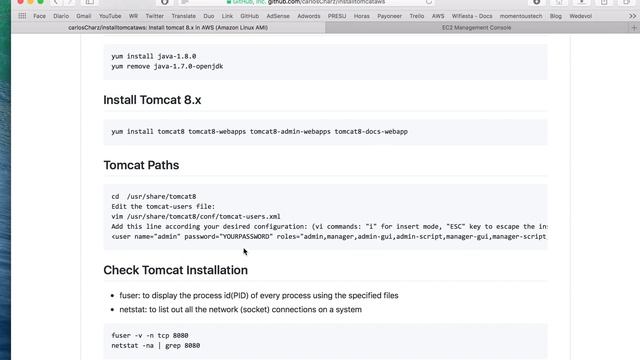The image size is (640, 360).
Task: Open the Diario bookmark
Action: (61, 16)
